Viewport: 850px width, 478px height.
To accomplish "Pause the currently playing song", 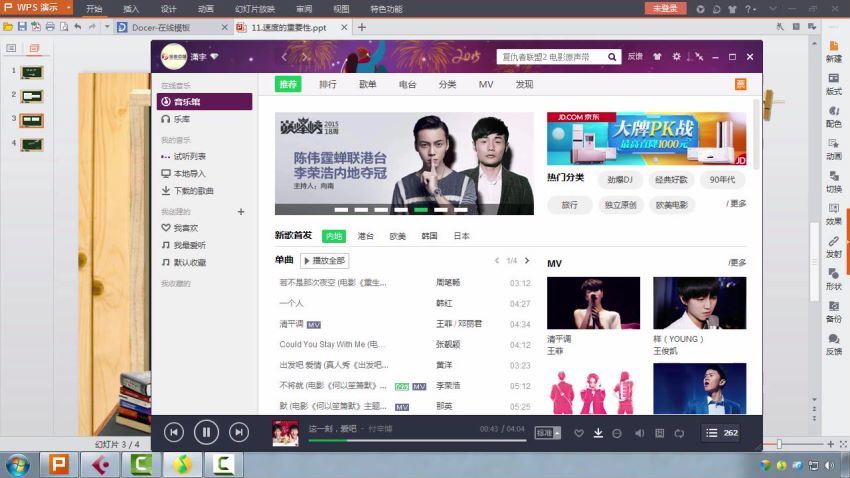I will click(x=206, y=432).
